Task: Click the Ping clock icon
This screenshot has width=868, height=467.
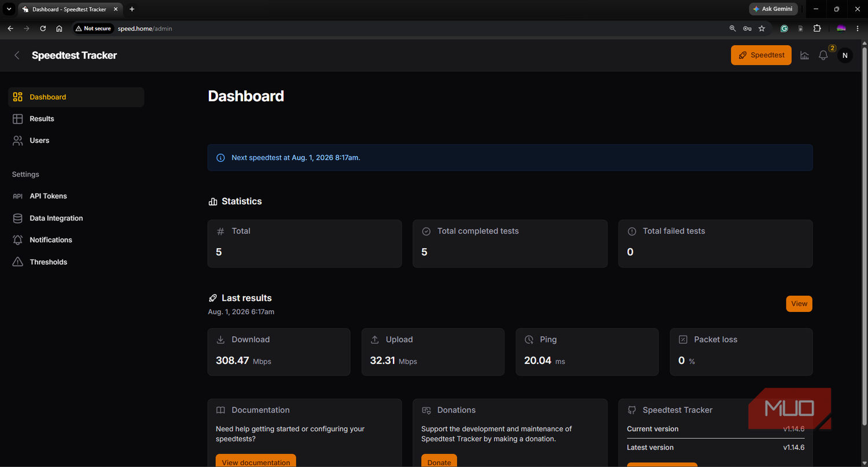Action: [x=529, y=340]
